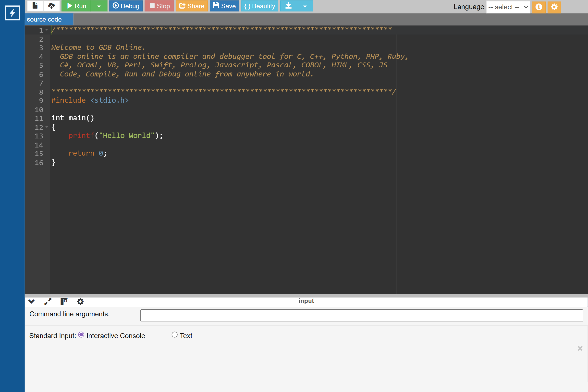Collapse the input panel with chevron icon

click(32, 302)
